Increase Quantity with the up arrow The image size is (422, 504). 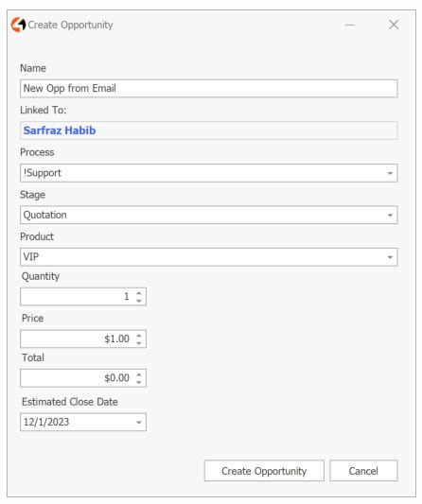[x=139, y=293]
